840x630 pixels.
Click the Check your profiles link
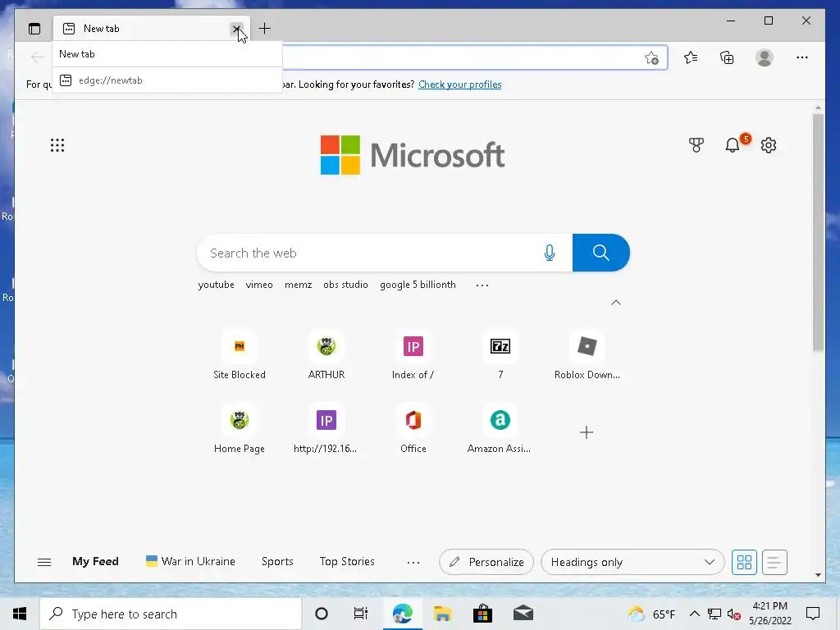coord(459,84)
